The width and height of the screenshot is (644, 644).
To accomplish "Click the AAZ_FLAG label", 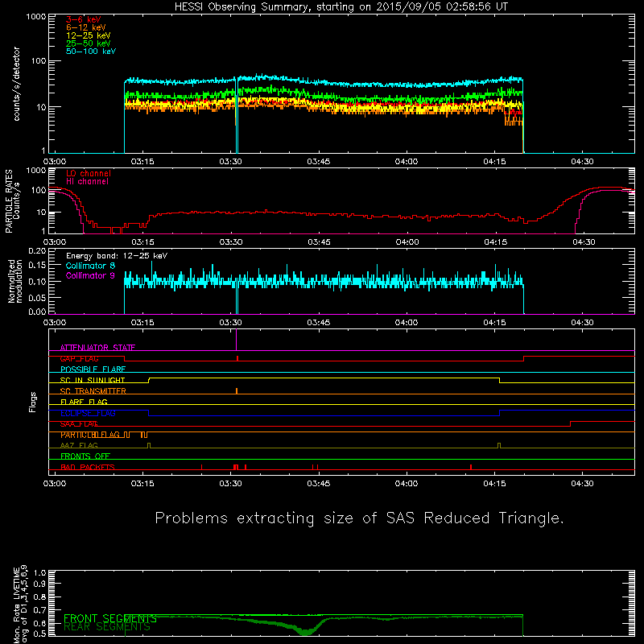I will click(x=79, y=446).
